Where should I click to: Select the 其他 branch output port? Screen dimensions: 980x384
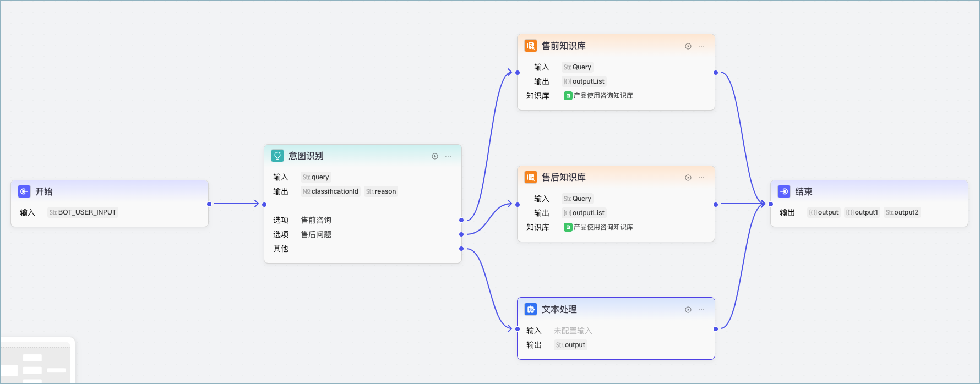[x=461, y=249]
